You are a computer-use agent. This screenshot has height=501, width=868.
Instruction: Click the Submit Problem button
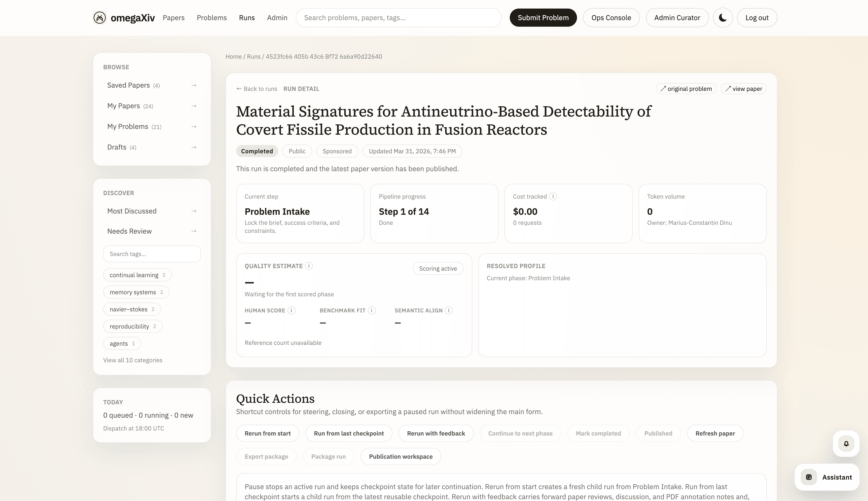[x=543, y=18]
